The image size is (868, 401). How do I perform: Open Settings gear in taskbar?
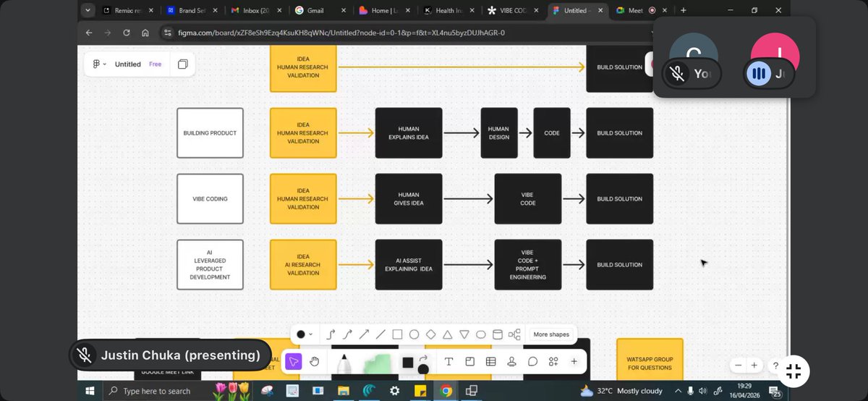click(x=395, y=391)
